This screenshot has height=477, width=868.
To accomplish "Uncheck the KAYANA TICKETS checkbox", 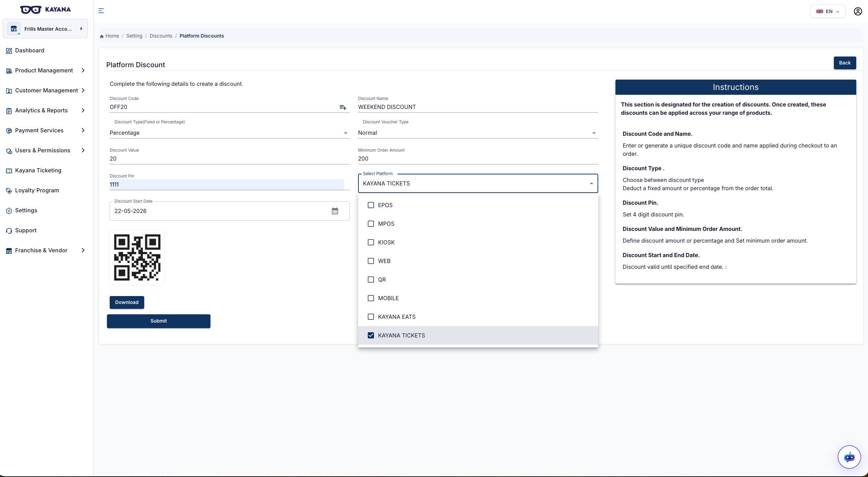I will [371, 335].
